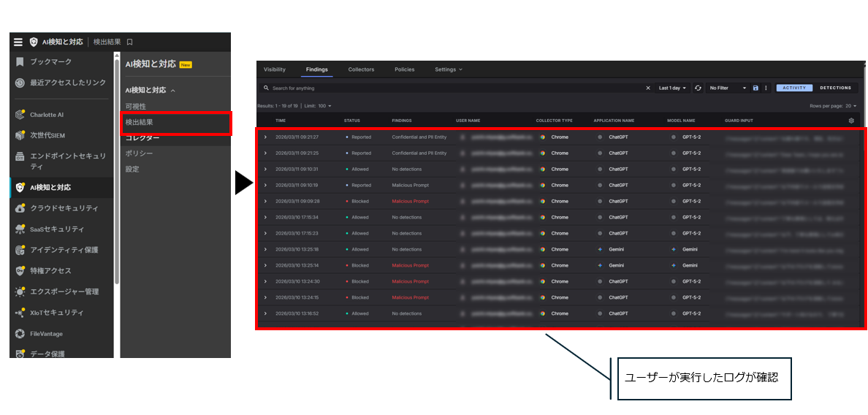This screenshot has height=415, width=868.
Task: Clear the search with the X icon
Action: pos(647,88)
